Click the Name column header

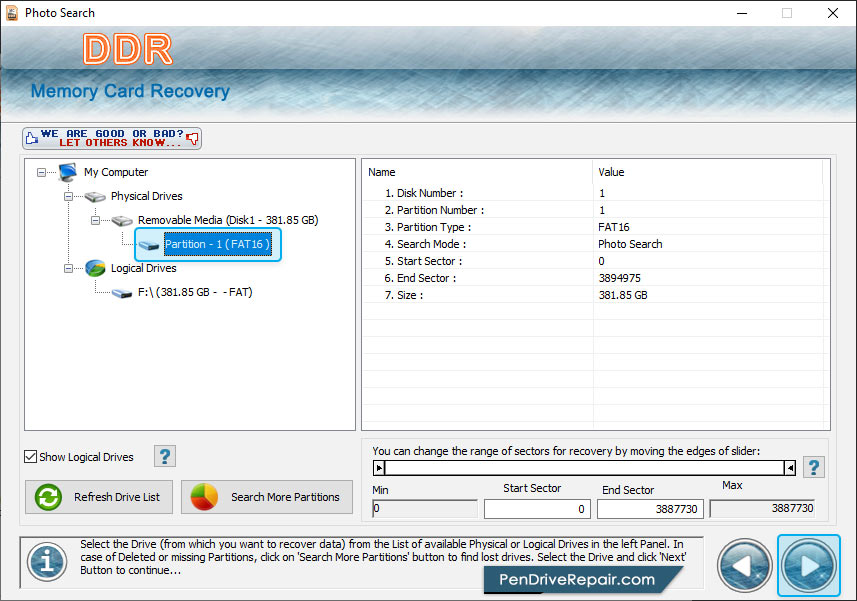477,172
